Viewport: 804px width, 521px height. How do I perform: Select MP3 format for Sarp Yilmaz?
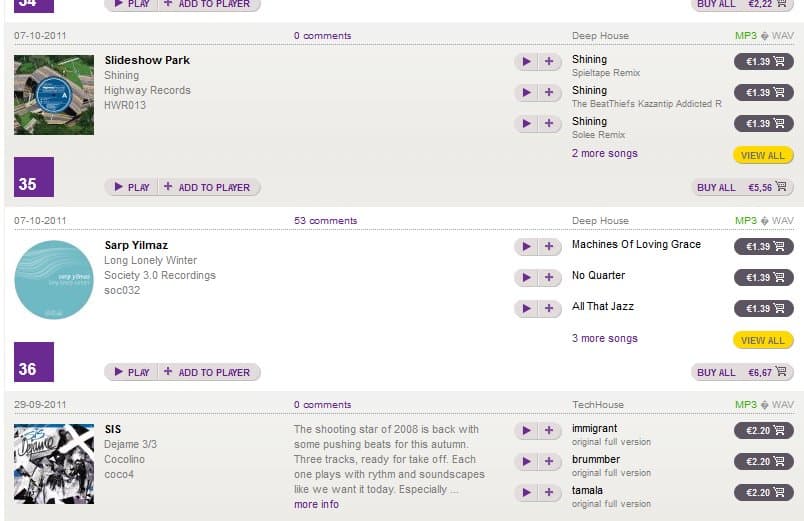(x=746, y=221)
